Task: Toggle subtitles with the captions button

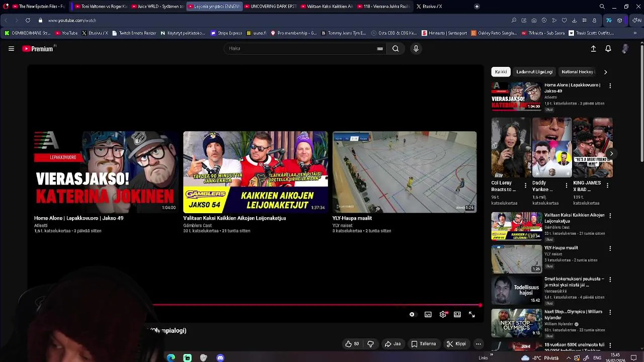Action: point(428,314)
